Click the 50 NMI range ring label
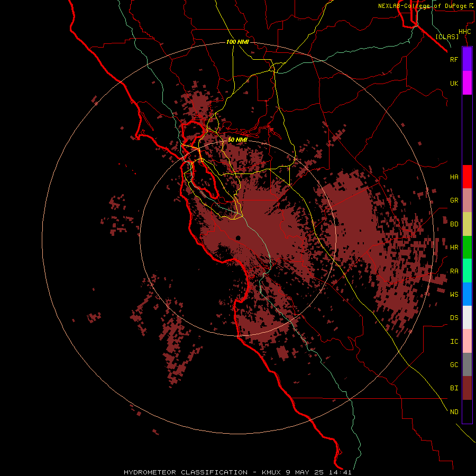The height and width of the screenshot is (476, 476). point(237,140)
